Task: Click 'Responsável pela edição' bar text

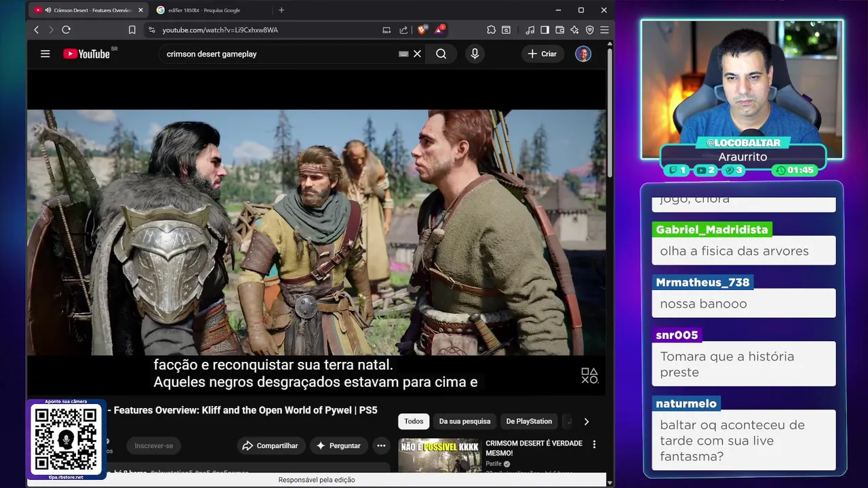Action: click(x=317, y=480)
